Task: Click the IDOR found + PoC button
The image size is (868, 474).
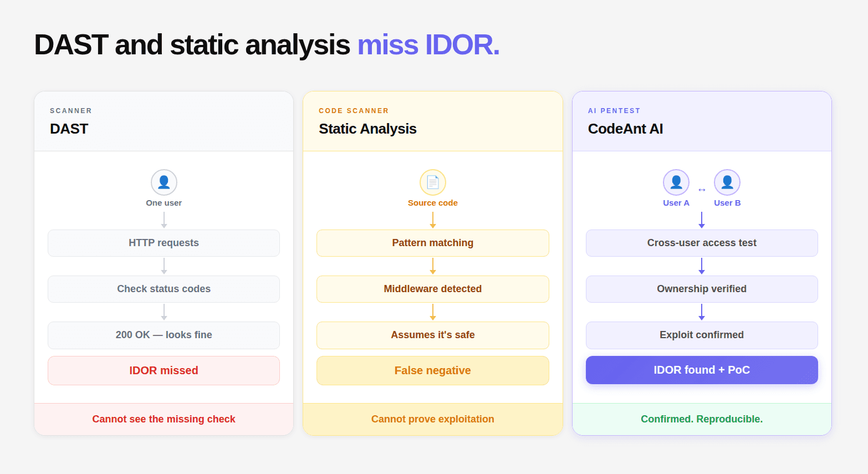Action: (x=702, y=370)
